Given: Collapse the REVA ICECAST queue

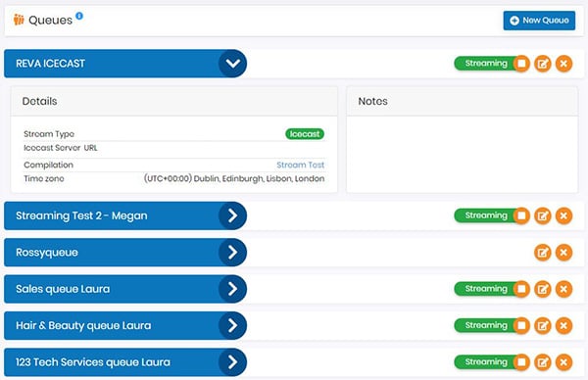Looking at the screenshot, I should pos(232,64).
